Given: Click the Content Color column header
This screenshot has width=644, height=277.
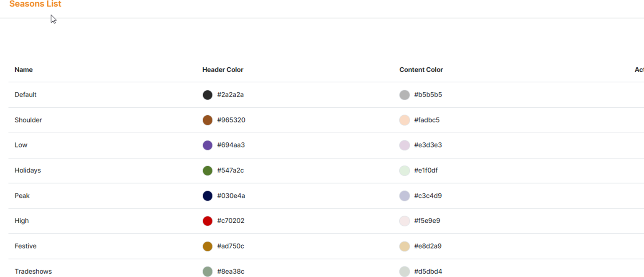Looking at the screenshot, I should [421, 70].
